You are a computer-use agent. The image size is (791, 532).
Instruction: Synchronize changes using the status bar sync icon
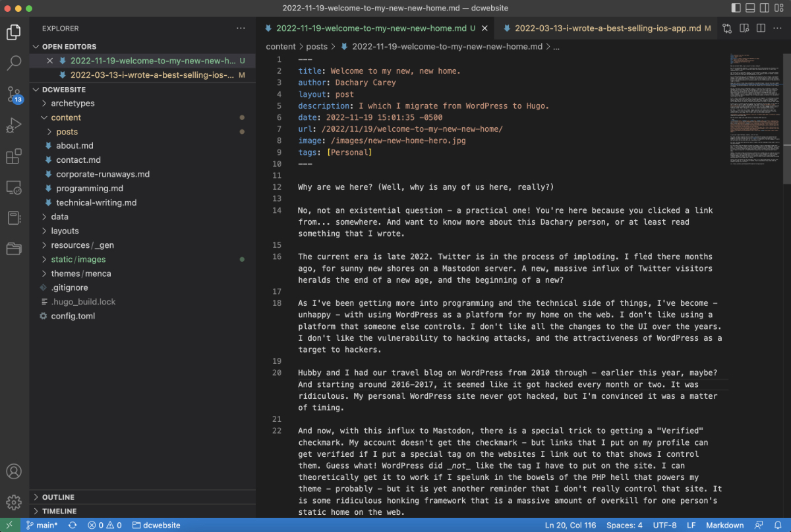[73, 525]
